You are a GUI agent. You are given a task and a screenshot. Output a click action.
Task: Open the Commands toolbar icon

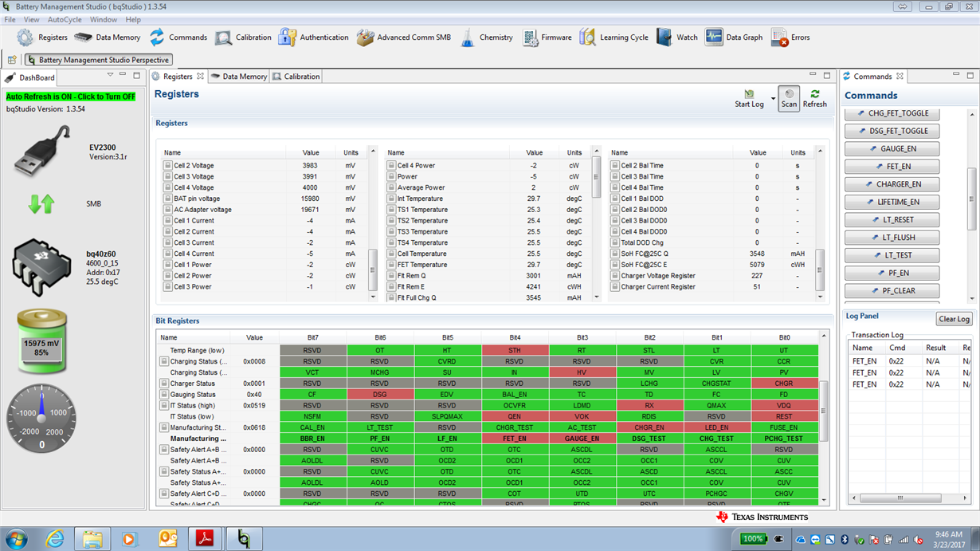[157, 37]
